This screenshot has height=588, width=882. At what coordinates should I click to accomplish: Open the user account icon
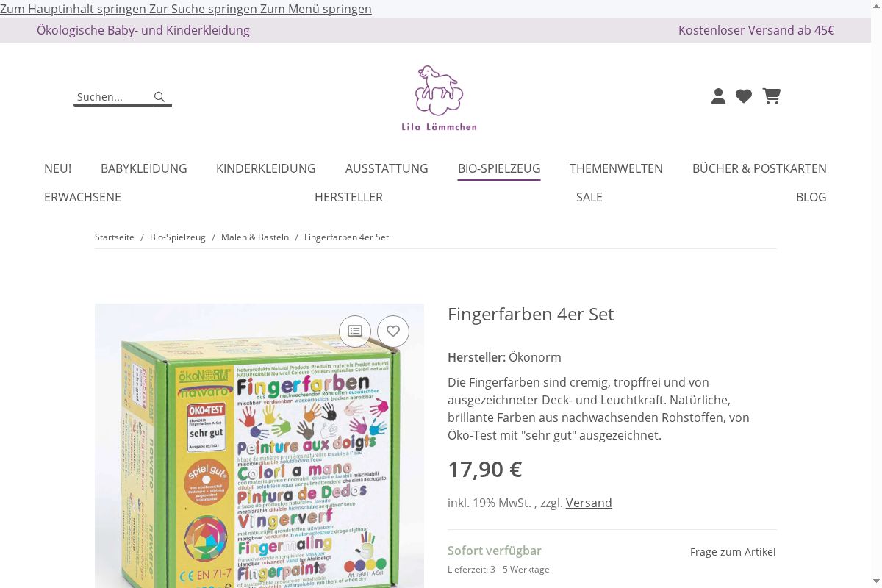coord(719,96)
